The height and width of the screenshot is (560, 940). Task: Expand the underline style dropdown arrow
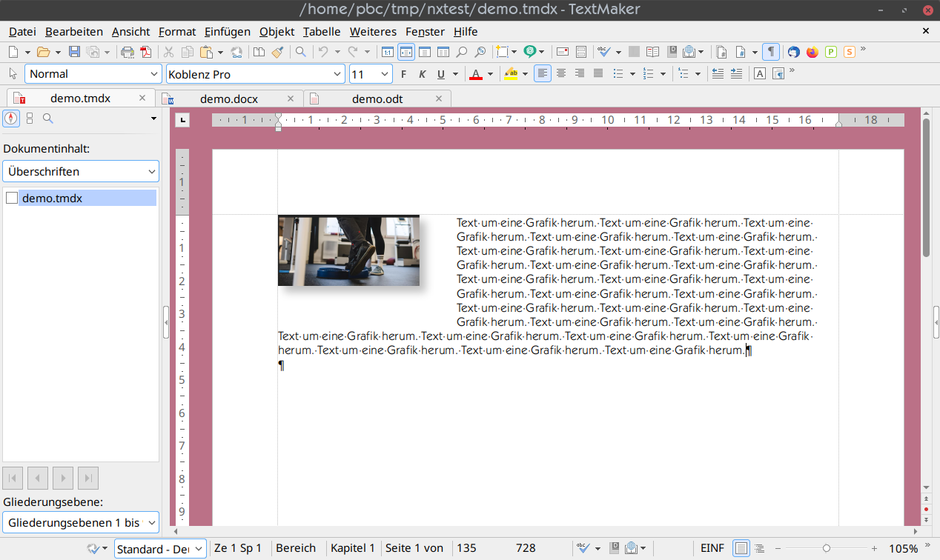click(454, 74)
